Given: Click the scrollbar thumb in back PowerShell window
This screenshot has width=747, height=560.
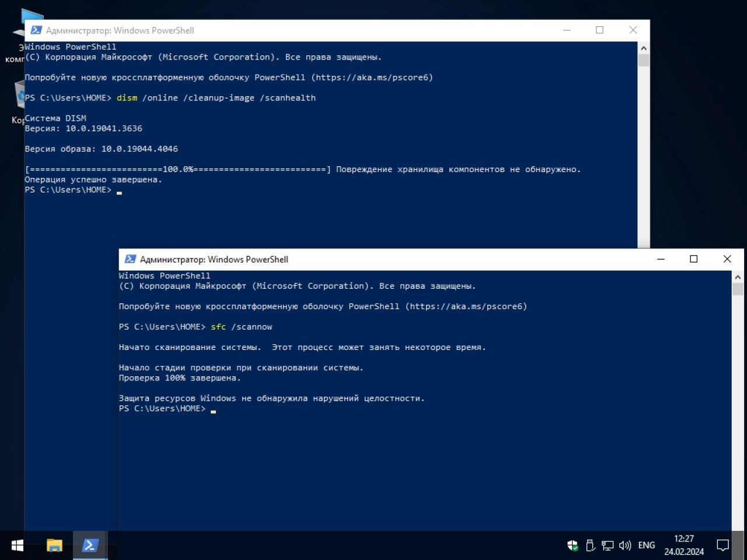Looking at the screenshot, I should [644, 61].
